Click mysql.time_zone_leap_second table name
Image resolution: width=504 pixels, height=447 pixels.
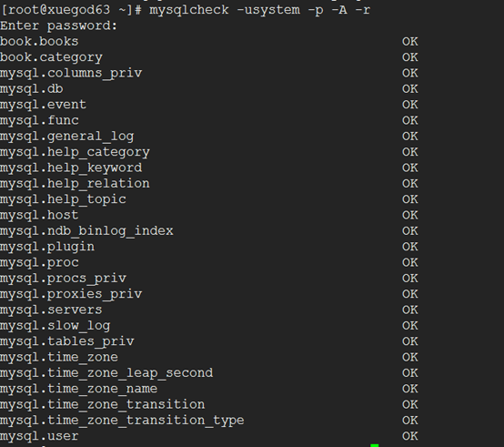106,373
